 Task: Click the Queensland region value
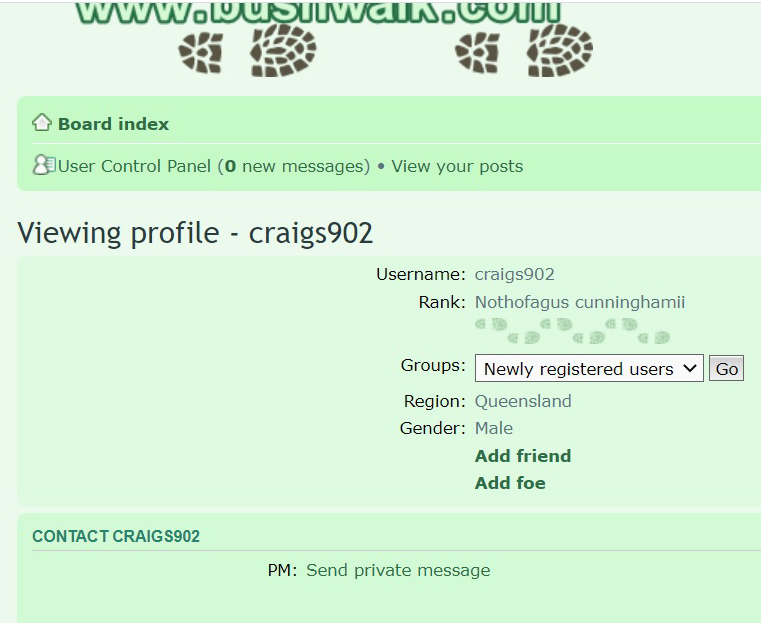pyautogui.click(x=523, y=401)
